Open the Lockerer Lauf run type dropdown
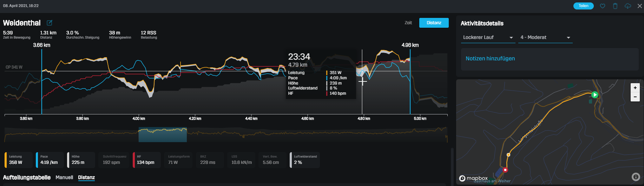Image resolution: width=644 pixels, height=186 pixels. 488,38
